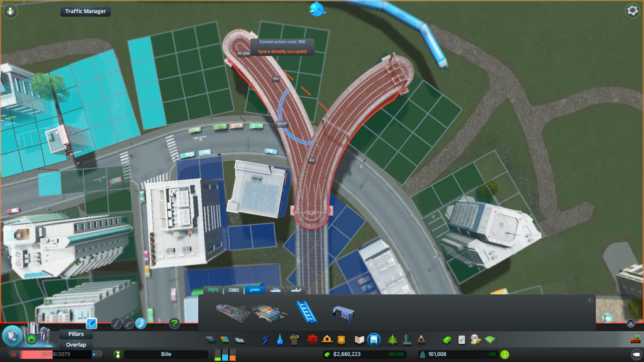The image size is (644, 362).
Task: Click the demand RCI bars indicator
Action: tap(225, 354)
